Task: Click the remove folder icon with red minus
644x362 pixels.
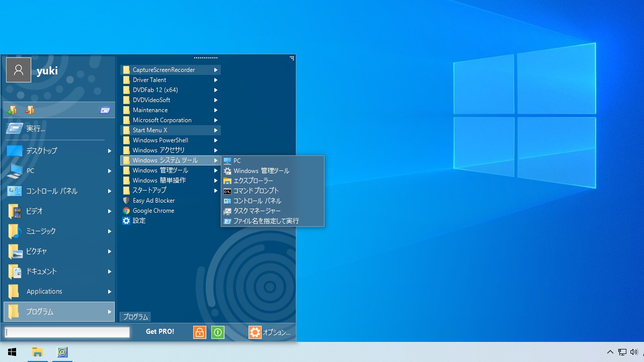Action: 30,110
